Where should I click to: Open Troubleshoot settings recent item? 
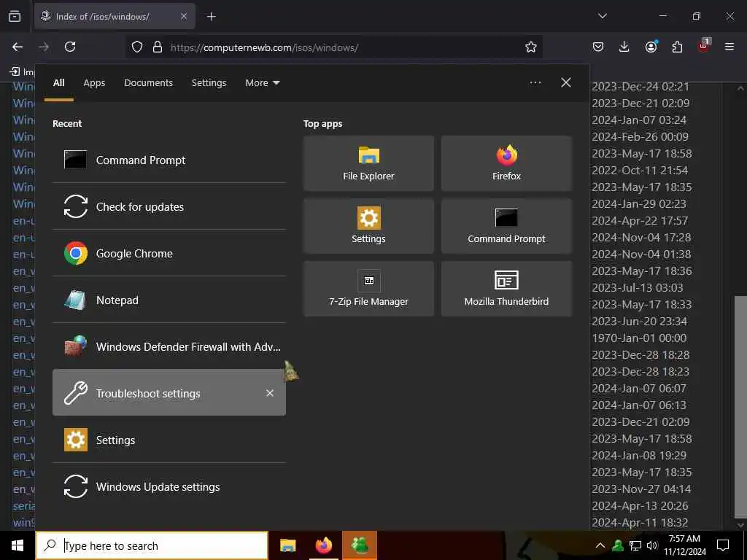click(169, 393)
